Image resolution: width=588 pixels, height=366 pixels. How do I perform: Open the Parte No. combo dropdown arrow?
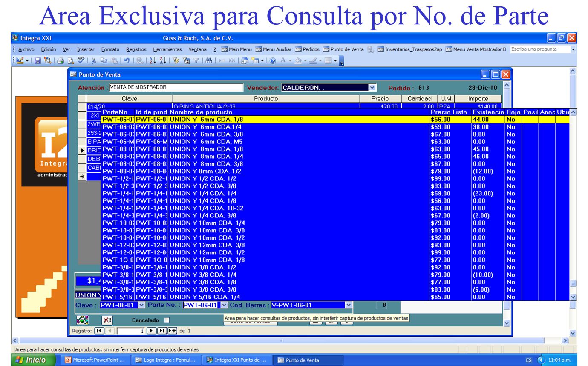(x=224, y=305)
